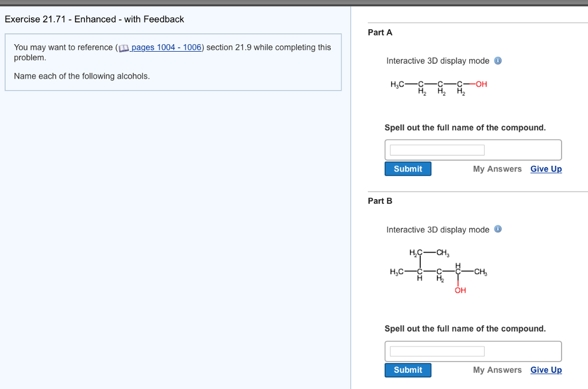588x389 pixels.
Task: Click the book icon beside the pages link
Action: [x=123, y=48]
